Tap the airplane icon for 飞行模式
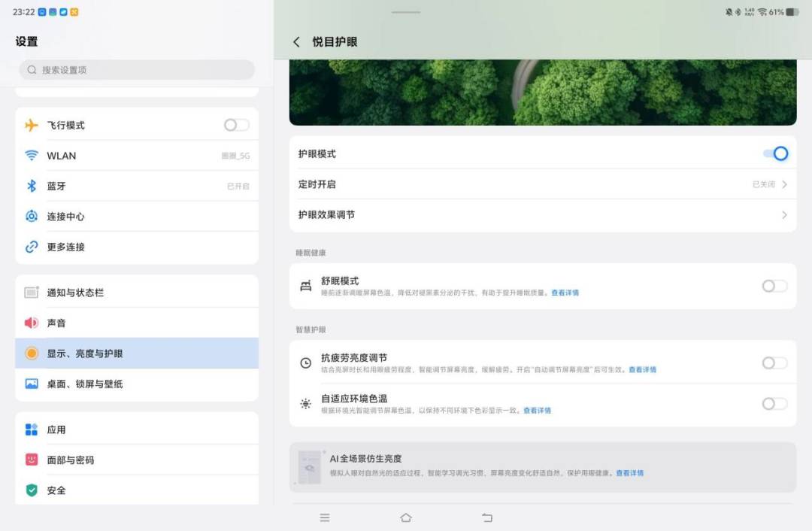812x531 pixels. 32,126
